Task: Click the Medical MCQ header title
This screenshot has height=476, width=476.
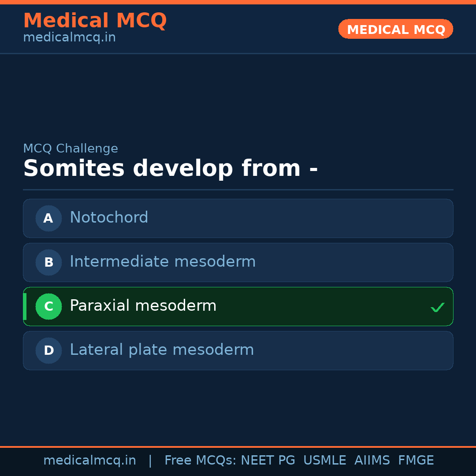Action: [95, 21]
